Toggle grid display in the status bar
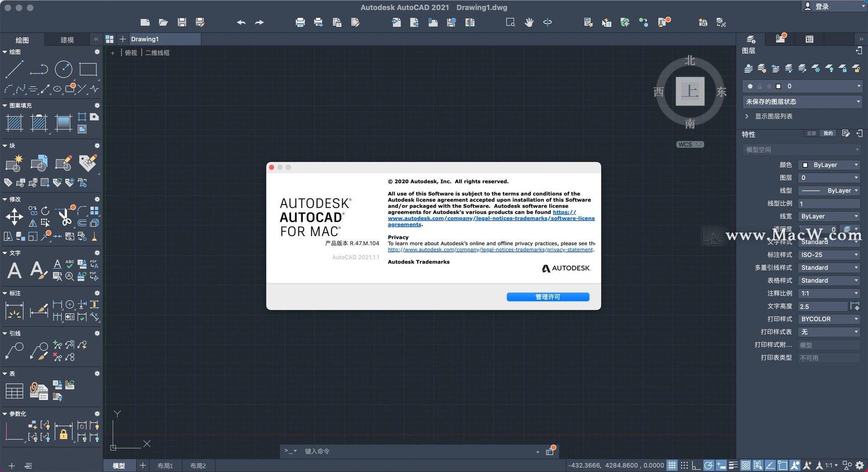The width and height of the screenshot is (868, 472). pyautogui.click(x=672, y=465)
